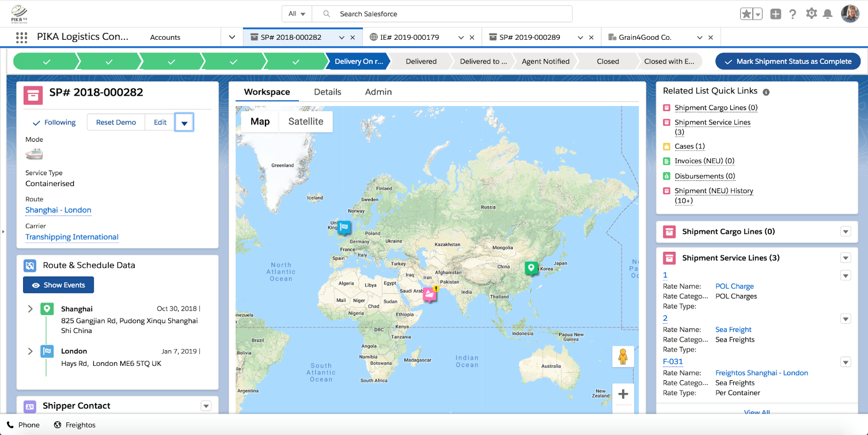Viewport: 868px width, 435px height.
Task: Click the Show Events button
Action: 58,285
